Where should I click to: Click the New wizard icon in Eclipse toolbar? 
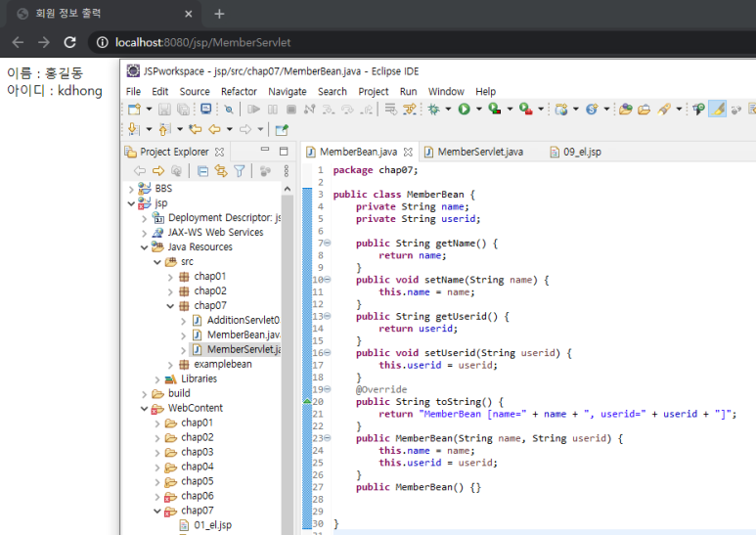tap(135, 110)
